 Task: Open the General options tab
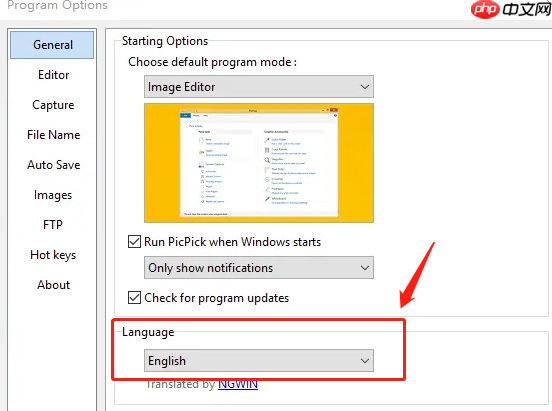(x=52, y=45)
